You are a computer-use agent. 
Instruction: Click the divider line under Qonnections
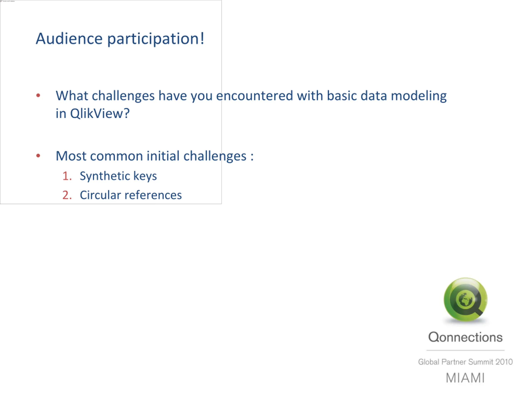click(465, 350)
